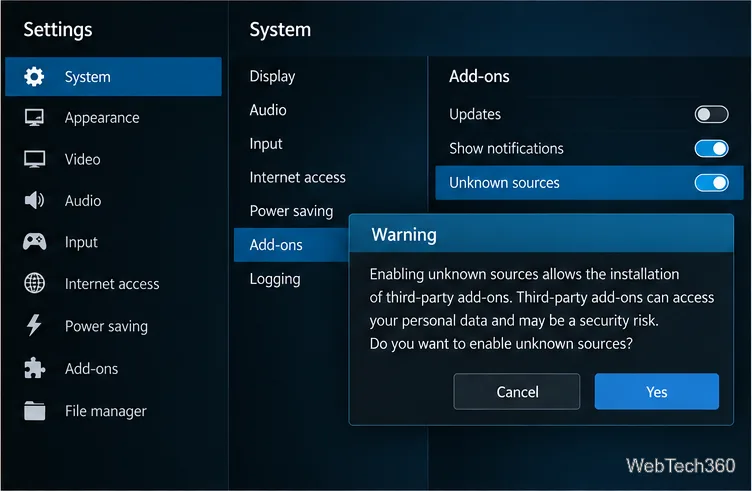Screen dimensions: 752x491
Task: Click the Add-ons panel heading
Action: 479,76
